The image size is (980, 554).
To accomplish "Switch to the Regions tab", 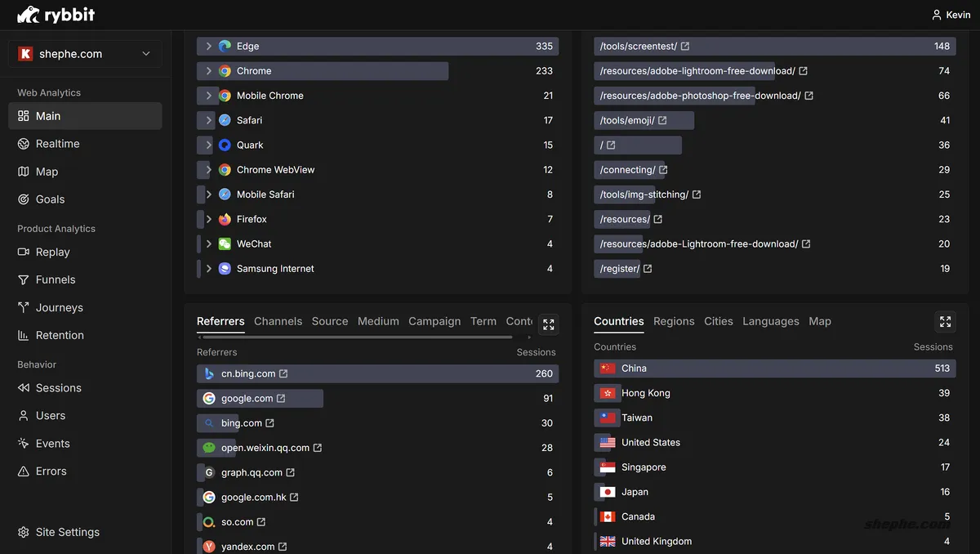I will point(674,321).
